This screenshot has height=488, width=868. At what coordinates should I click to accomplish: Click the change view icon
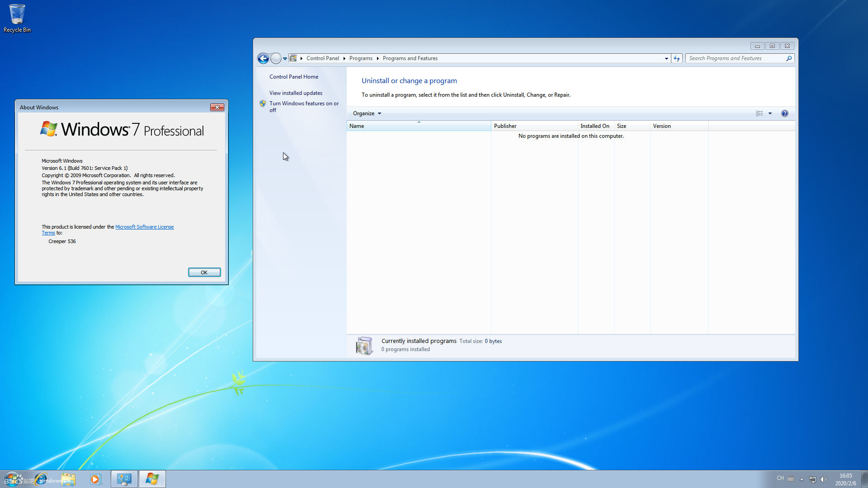pos(759,113)
